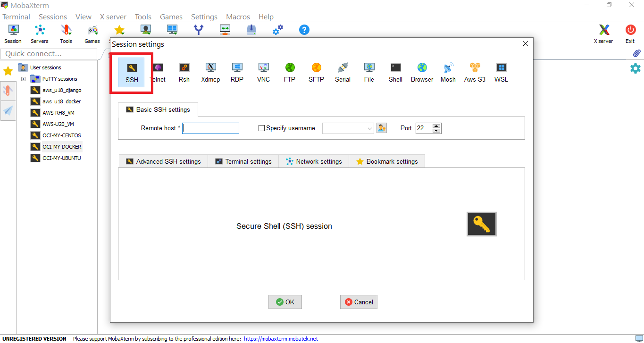Select the Mosh session icon
The image size is (644, 343).
(x=448, y=72)
